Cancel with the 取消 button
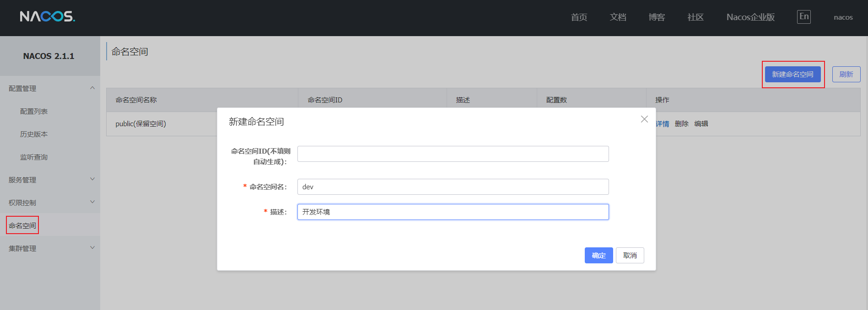The width and height of the screenshot is (868, 310). (x=630, y=255)
